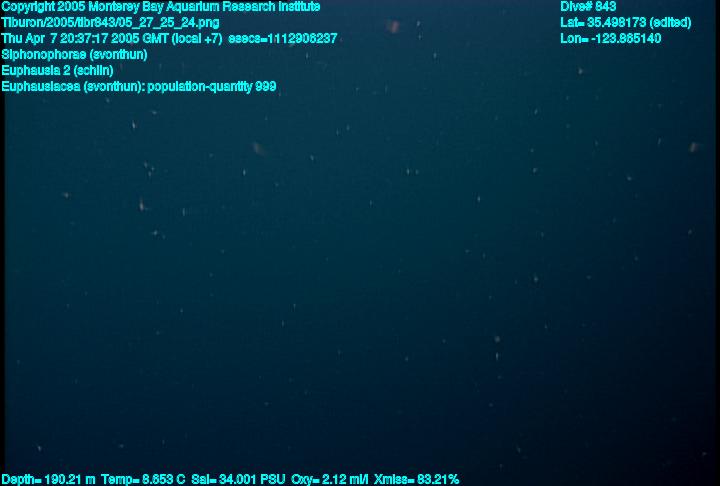Click the Lon= -123.865140 text

tap(611, 39)
